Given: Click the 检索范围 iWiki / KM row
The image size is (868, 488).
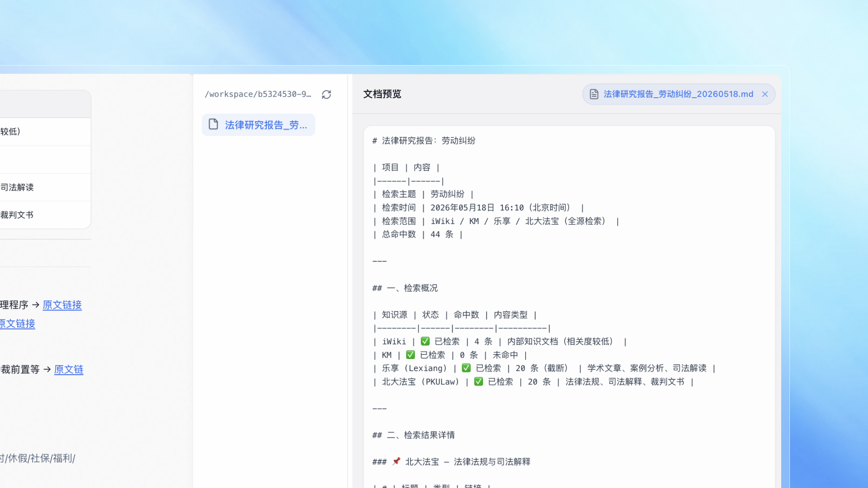Looking at the screenshot, I should point(496,221).
